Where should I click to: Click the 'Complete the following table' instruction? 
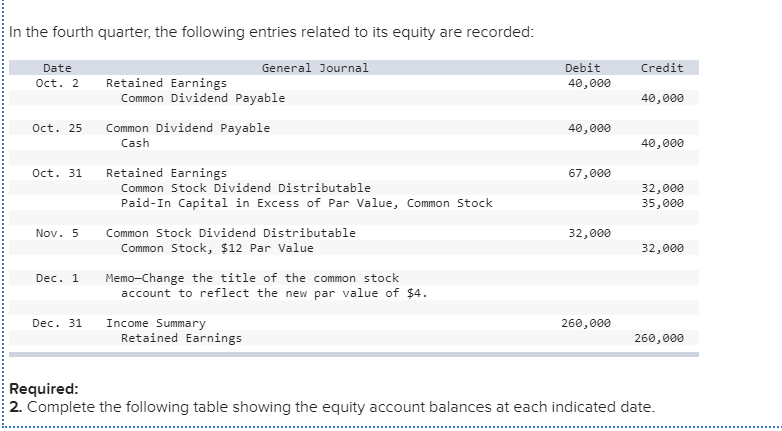coord(341,407)
